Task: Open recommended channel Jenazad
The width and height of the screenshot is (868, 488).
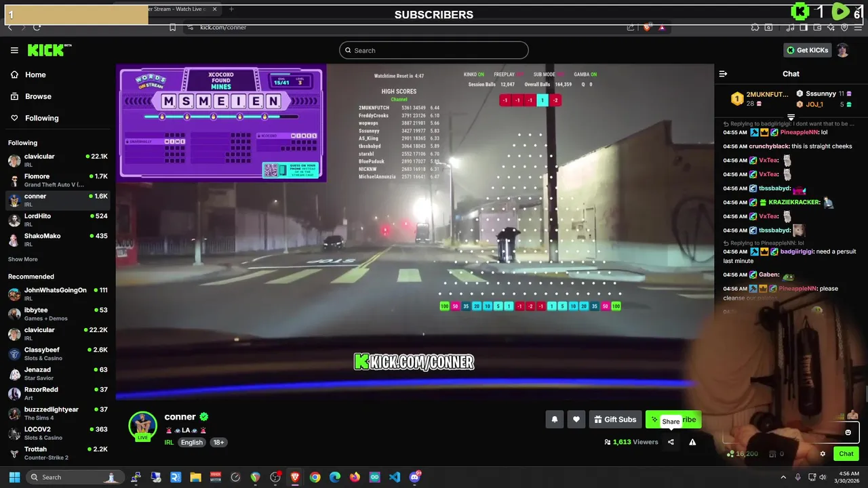Action: tap(58, 373)
